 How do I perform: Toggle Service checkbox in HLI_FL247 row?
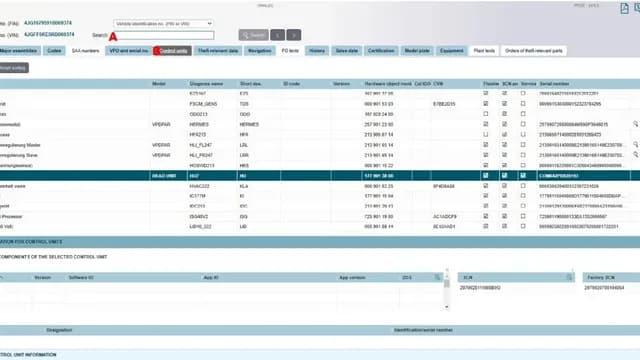point(523,144)
